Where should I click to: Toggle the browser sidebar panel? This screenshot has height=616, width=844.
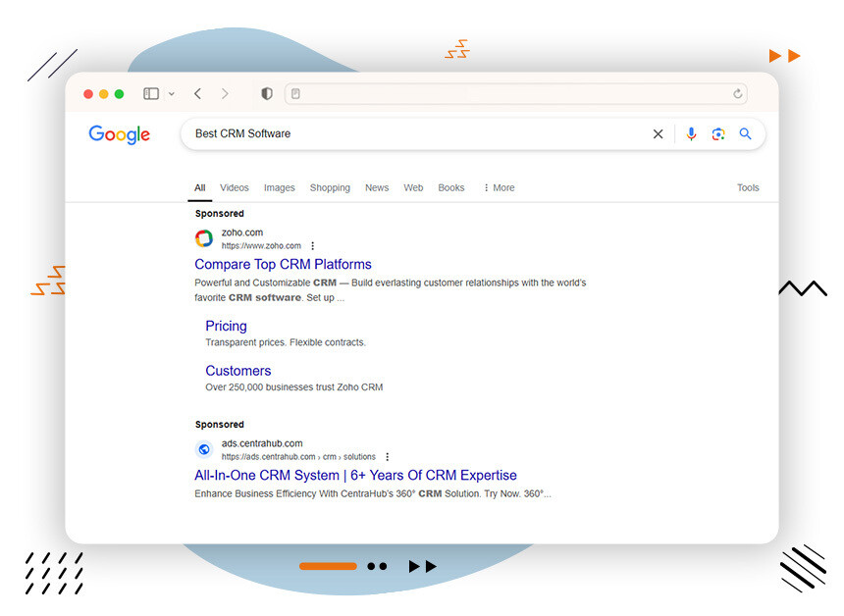point(151,94)
